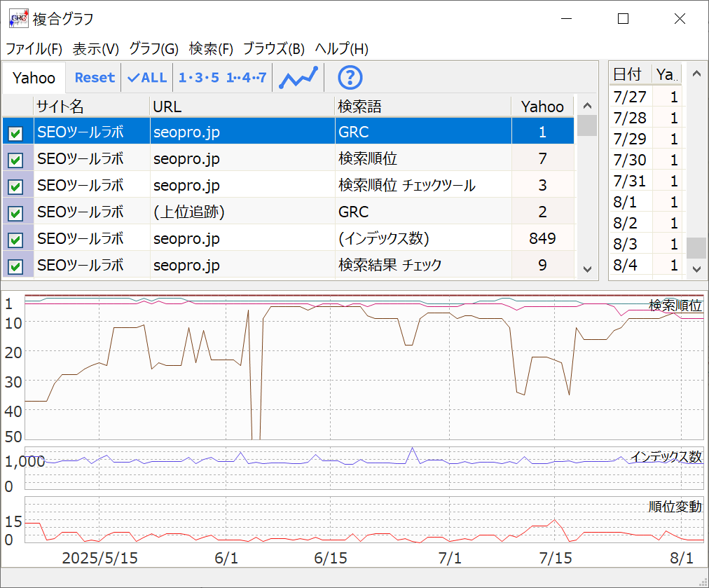Click the 検索順位 graph label
The height and width of the screenshot is (588, 709).
click(675, 306)
